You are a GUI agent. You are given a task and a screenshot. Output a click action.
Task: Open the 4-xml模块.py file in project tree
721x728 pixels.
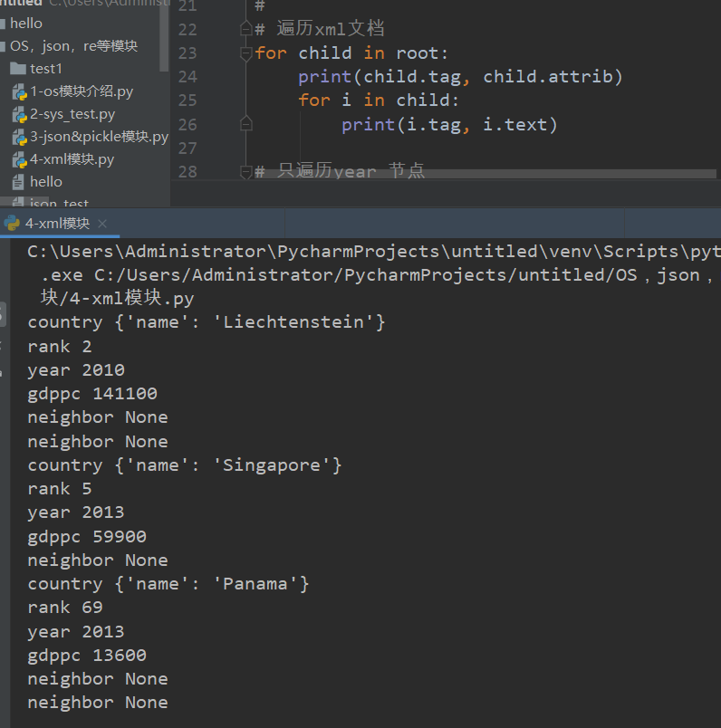(x=72, y=159)
